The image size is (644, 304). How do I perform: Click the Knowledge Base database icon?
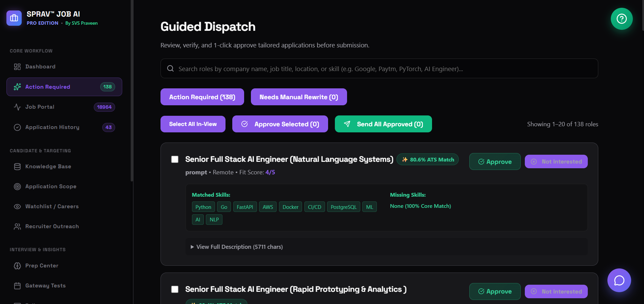[x=17, y=167]
